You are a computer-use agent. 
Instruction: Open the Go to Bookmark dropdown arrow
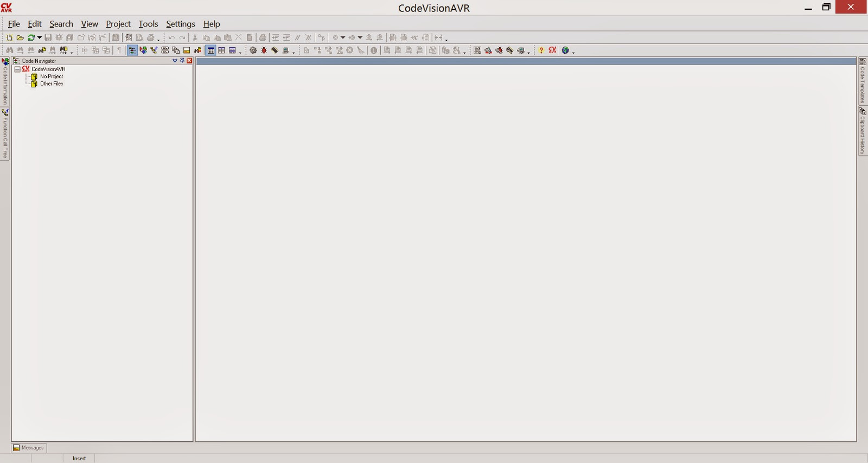pyautogui.click(x=360, y=37)
